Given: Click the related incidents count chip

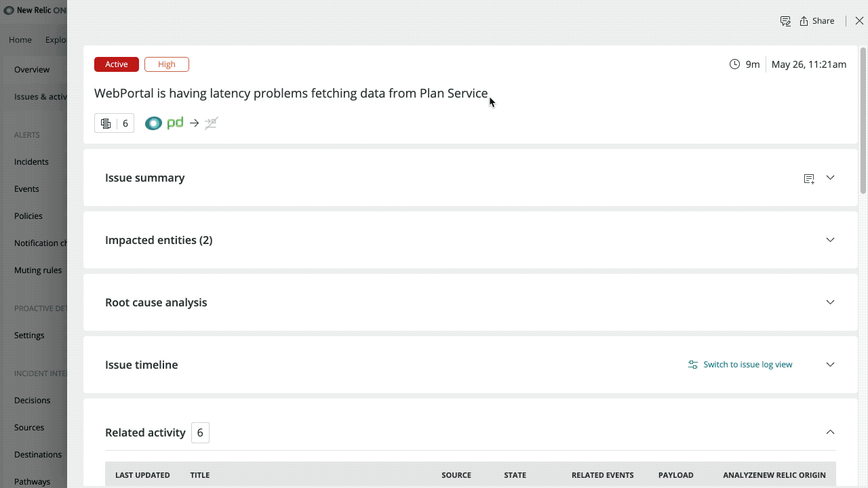Looking at the screenshot, I should tap(114, 123).
